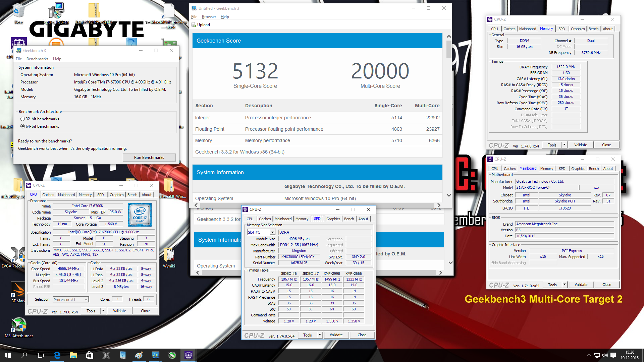Open Browser menu in Untitled Geekbench window
The width and height of the screenshot is (644, 362).
click(209, 17)
